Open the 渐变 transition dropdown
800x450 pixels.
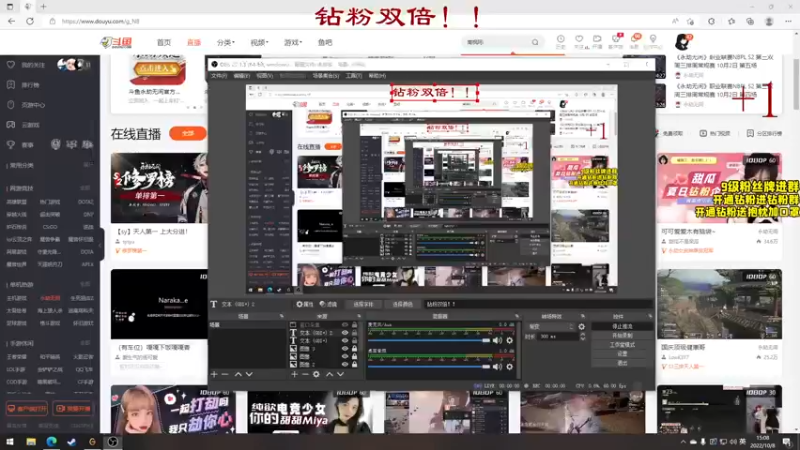coord(550,327)
